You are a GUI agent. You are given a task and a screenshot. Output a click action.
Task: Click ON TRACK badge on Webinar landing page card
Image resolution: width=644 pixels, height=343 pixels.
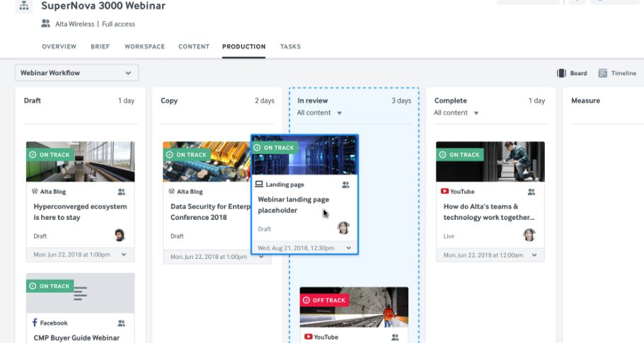pos(274,148)
